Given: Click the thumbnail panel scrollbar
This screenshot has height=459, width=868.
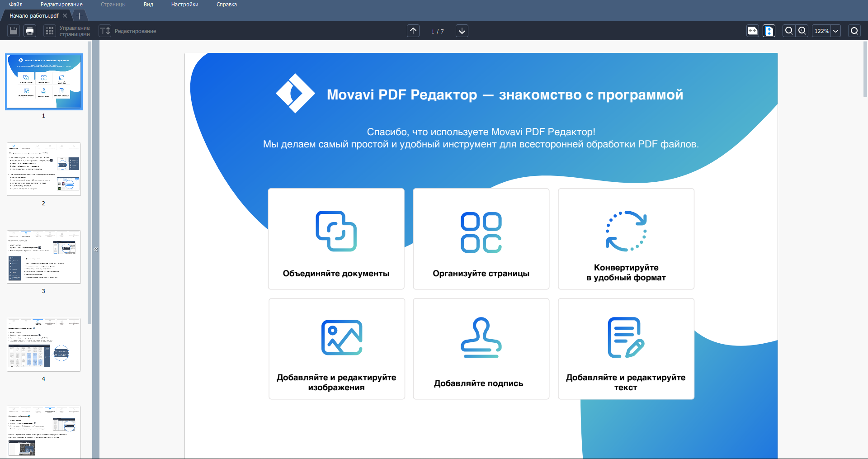Looking at the screenshot, I should (x=90, y=182).
